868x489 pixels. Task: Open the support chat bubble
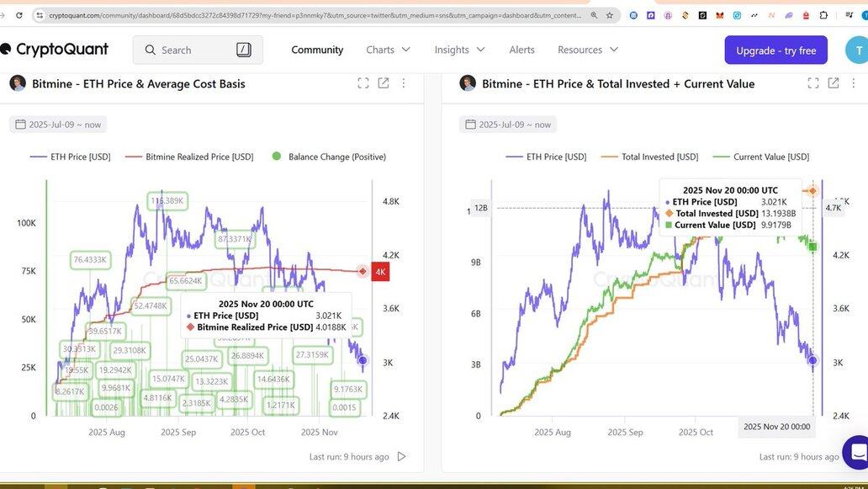[x=858, y=452]
